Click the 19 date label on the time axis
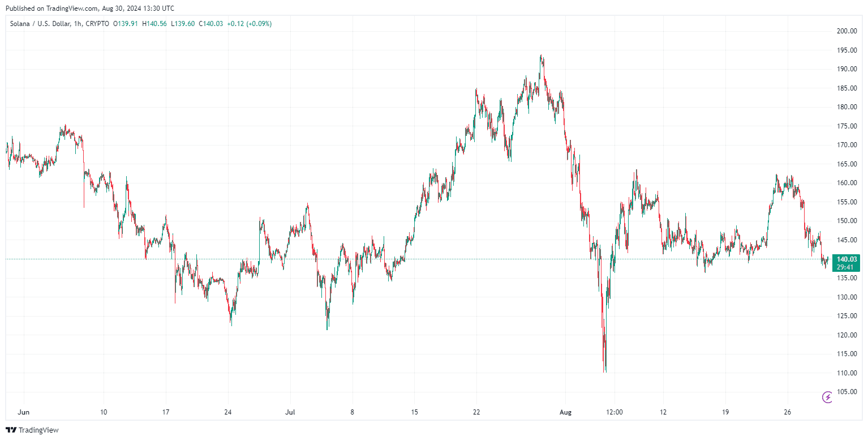This screenshot has height=440, width=868. 725,412
